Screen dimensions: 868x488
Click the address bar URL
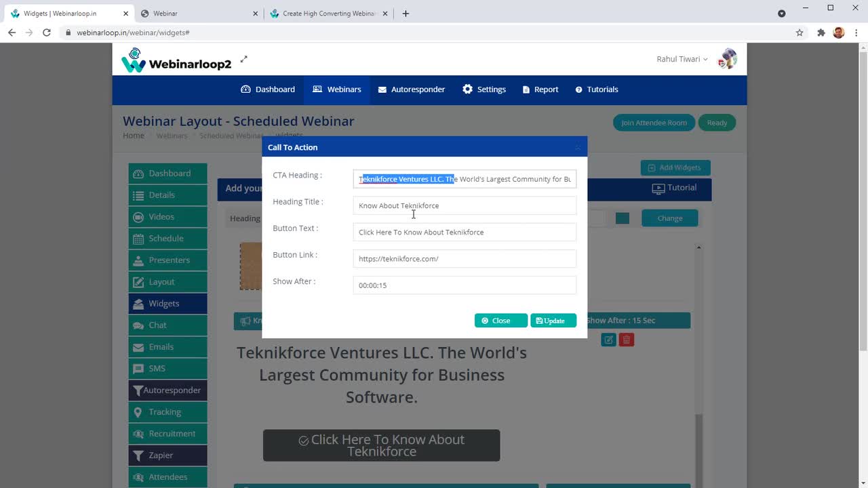click(133, 33)
